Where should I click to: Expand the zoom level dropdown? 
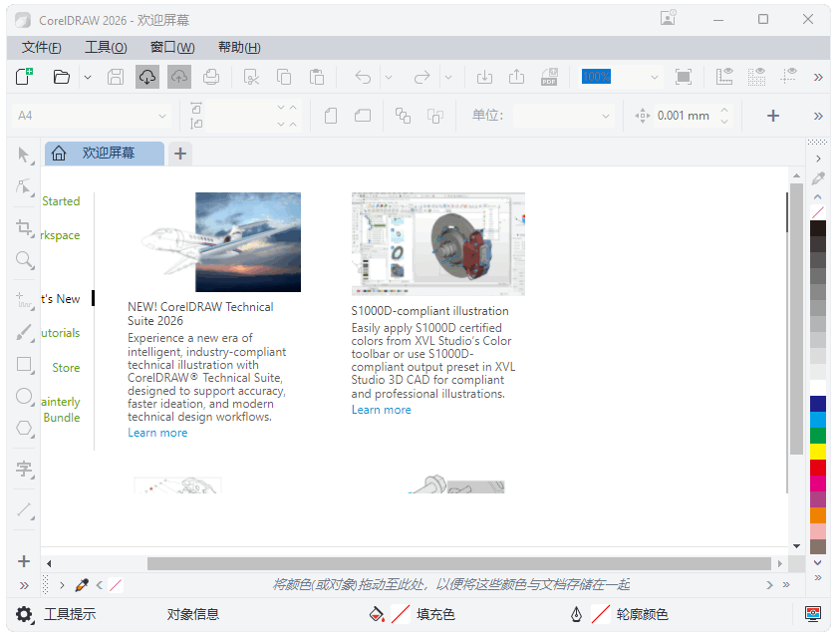pyautogui.click(x=654, y=77)
